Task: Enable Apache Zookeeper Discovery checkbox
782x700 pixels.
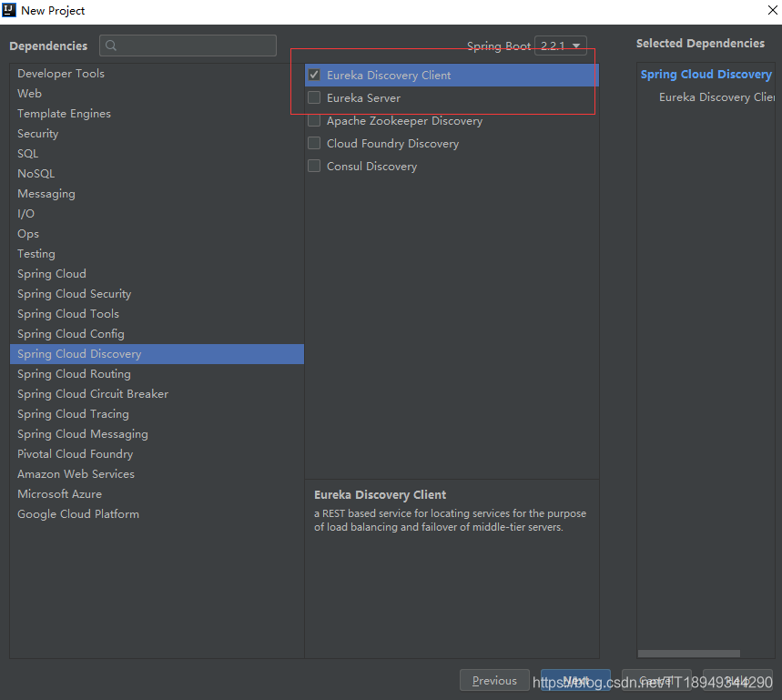Action: point(314,121)
